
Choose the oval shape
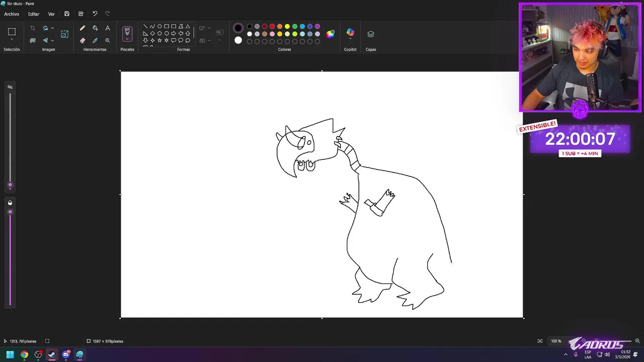pos(159,27)
